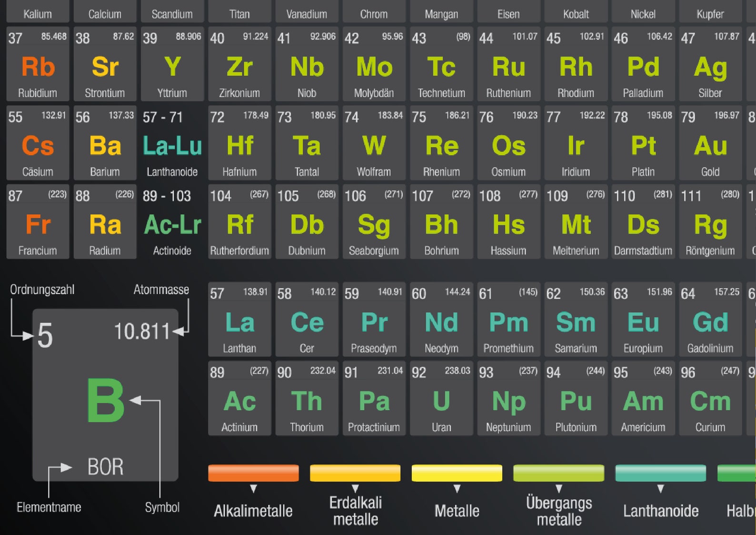Select the Americium (Am) element tile
This screenshot has height=535, width=756.
click(643, 398)
